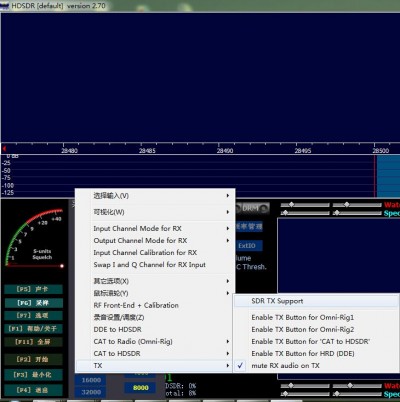Choose DDE to HDSDR menu item
This screenshot has height=402, width=400.
117,329
